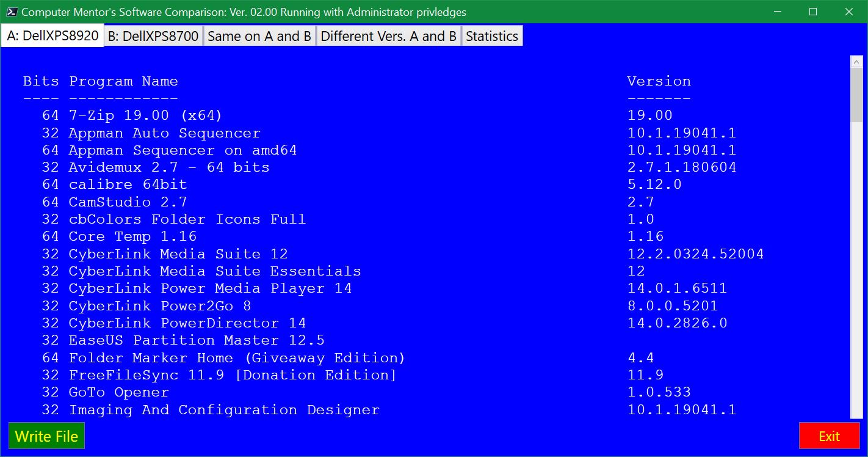Screen dimensions: 868x457
Task: Click the calibre 64bit entry
Action: point(128,185)
